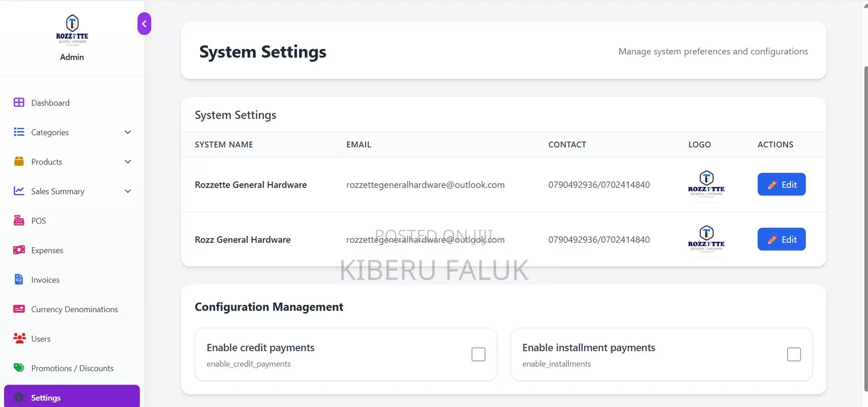Screen dimensions: 868x407
Task: Collapse sidebar with purple arrow button
Action: [144, 24]
